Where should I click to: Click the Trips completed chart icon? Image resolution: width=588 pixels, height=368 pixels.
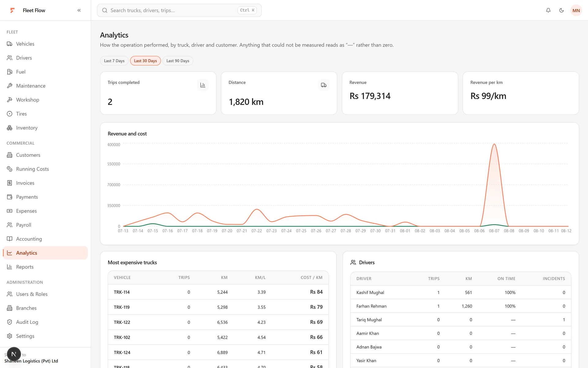(x=203, y=85)
